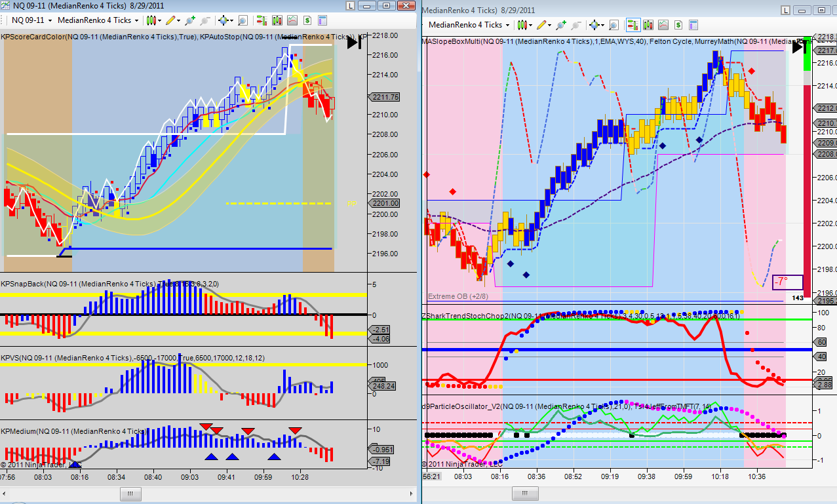Toggle link button L in left window
The width and height of the screenshot is (837, 504).
pyautogui.click(x=350, y=6)
